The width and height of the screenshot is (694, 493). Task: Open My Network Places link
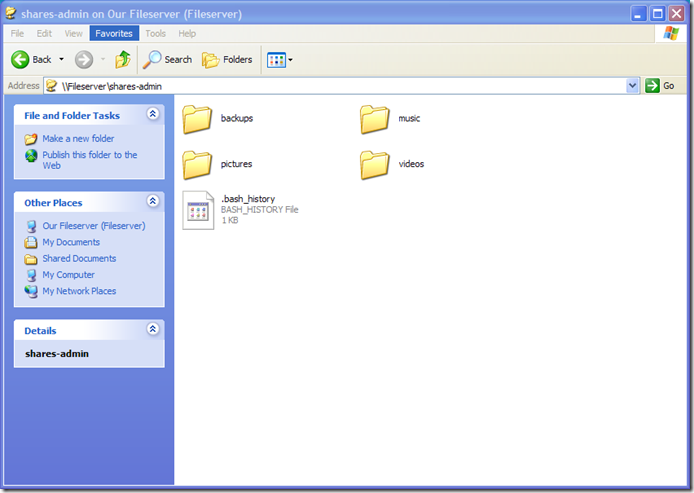79,291
